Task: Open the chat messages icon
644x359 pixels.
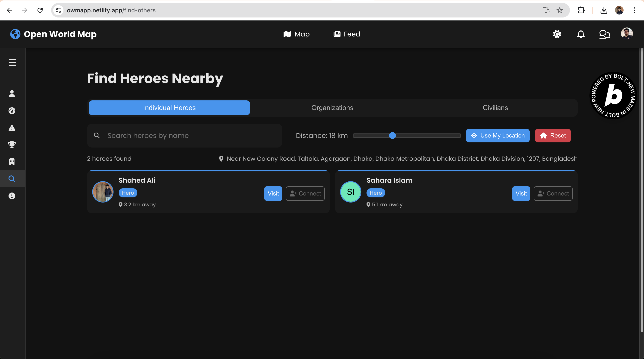Action: click(605, 34)
